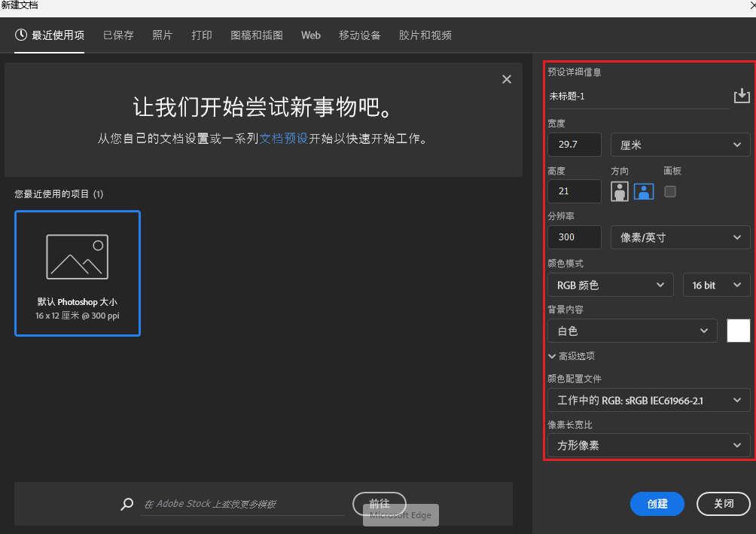
Task: Select portrait orientation icon
Action: pos(620,191)
